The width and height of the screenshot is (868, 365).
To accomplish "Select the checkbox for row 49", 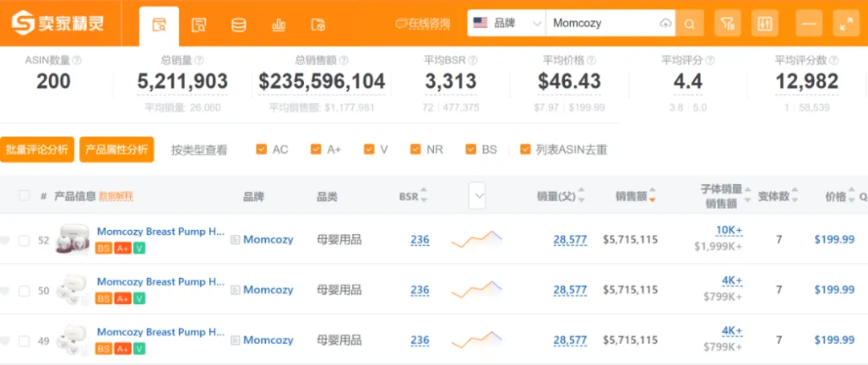I will pyautogui.click(x=24, y=341).
